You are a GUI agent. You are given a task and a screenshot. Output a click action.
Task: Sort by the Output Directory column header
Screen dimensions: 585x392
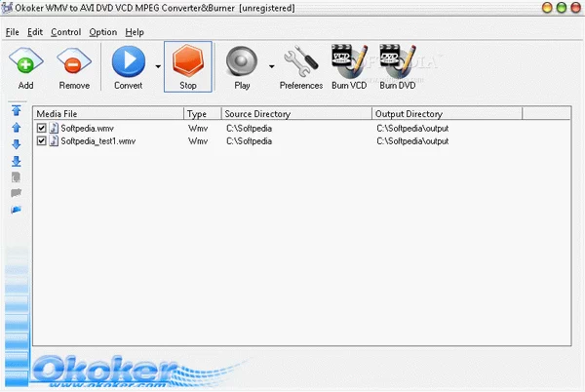(447, 114)
